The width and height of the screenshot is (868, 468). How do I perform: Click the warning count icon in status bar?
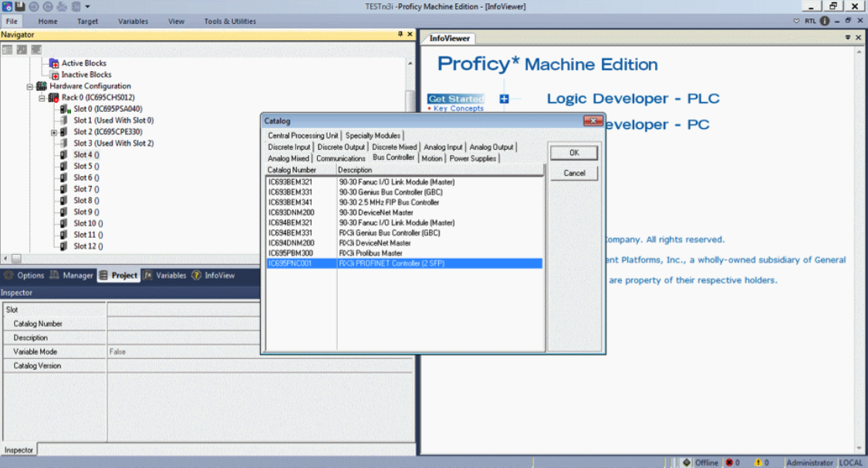(x=758, y=463)
